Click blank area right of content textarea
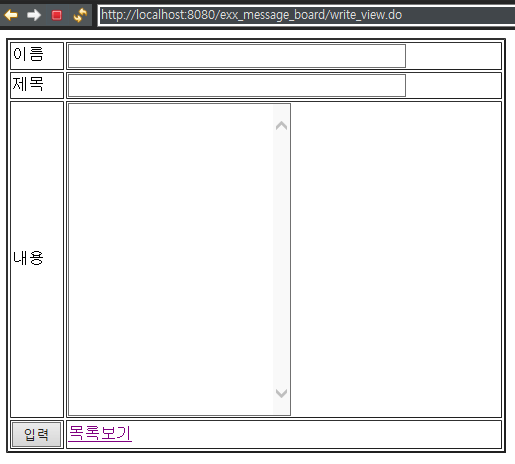 pyautogui.click(x=396, y=259)
